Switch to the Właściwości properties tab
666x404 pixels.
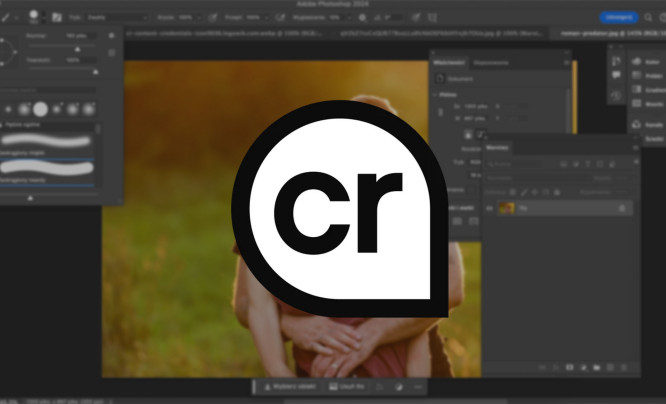point(449,62)
